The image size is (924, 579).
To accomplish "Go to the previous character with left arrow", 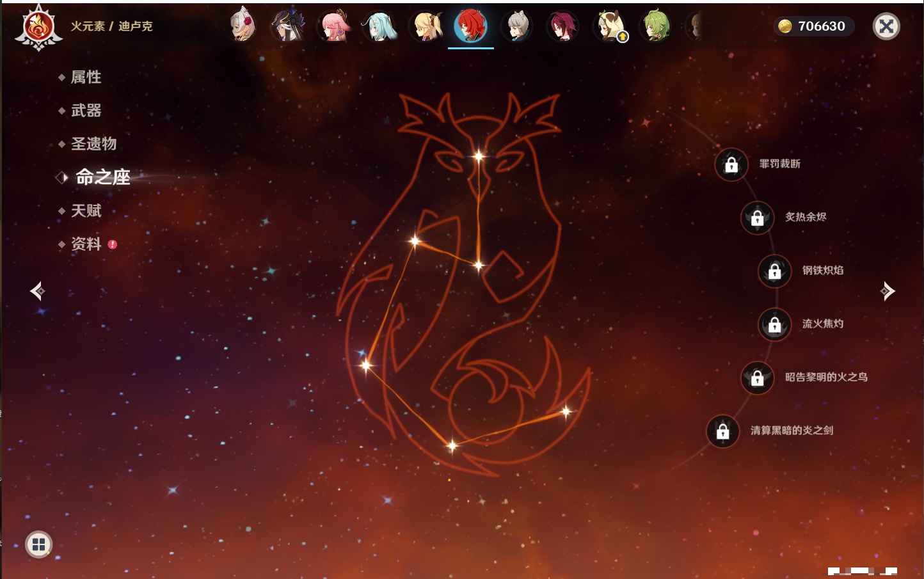I will pyautogui.click(x=37, y=291).
